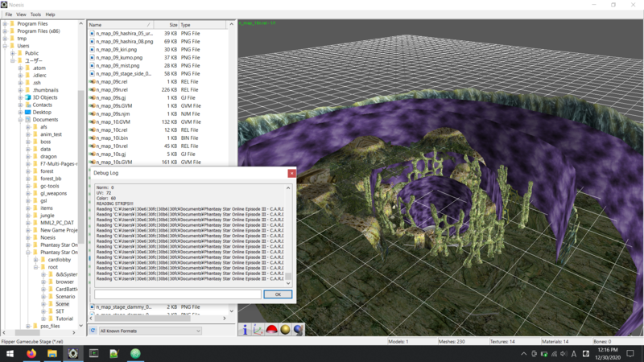Open the All Known Formats dropdown

150,331
